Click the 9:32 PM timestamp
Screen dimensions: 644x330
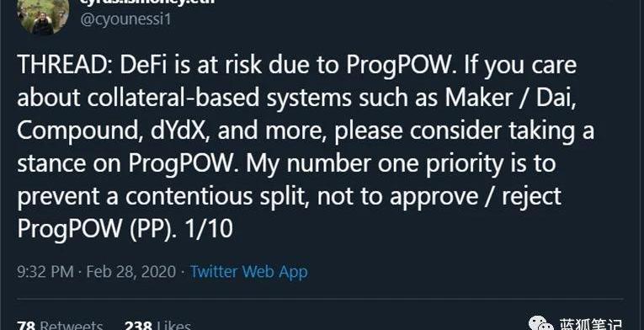pos(45,272)
